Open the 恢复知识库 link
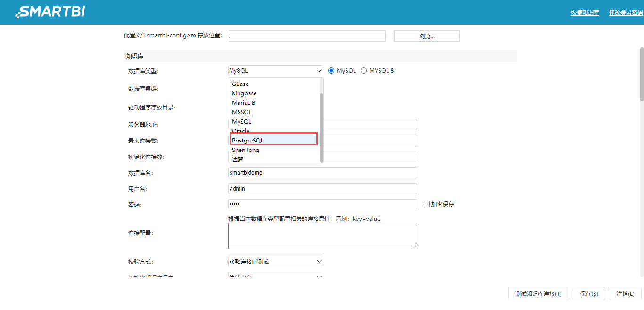 [x=585, y=13]
